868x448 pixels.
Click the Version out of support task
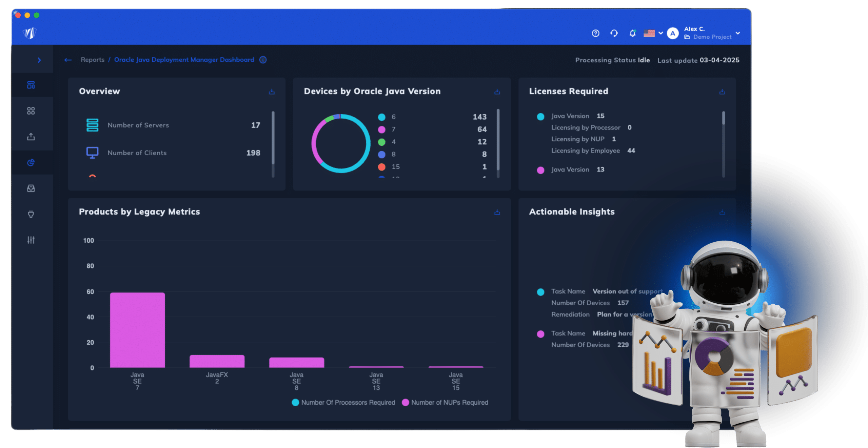pos(607,291)
